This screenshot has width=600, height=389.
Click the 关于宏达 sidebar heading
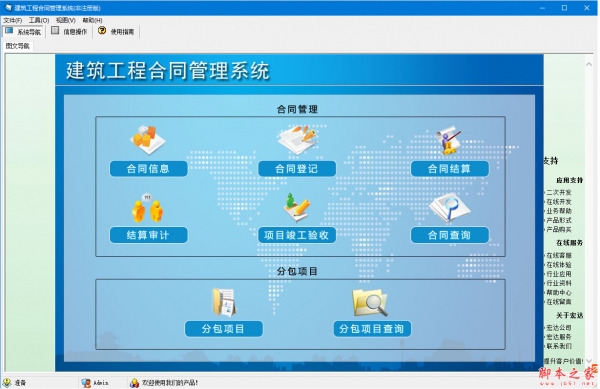click(569, 315)
